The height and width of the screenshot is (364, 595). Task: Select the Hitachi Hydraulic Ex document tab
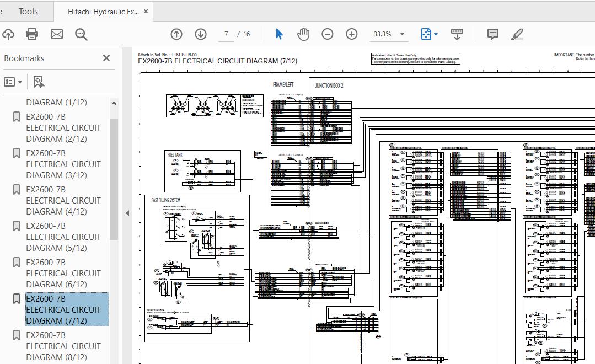coord(103,10)
